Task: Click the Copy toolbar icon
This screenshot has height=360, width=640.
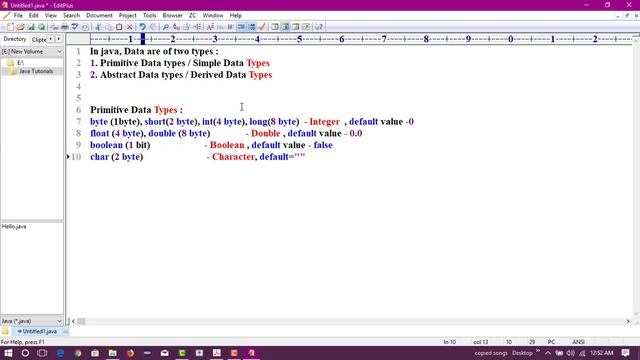Action: tap(109, 27)
